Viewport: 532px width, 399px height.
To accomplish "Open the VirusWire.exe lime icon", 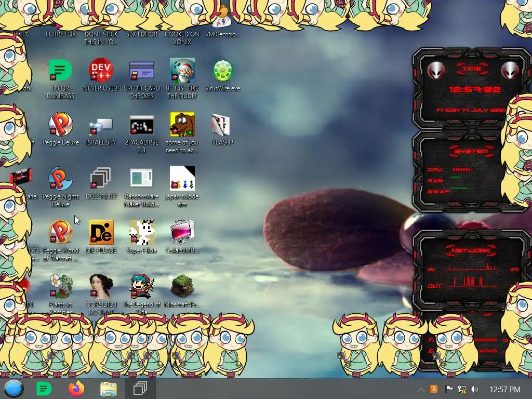I will pos(222,71).
